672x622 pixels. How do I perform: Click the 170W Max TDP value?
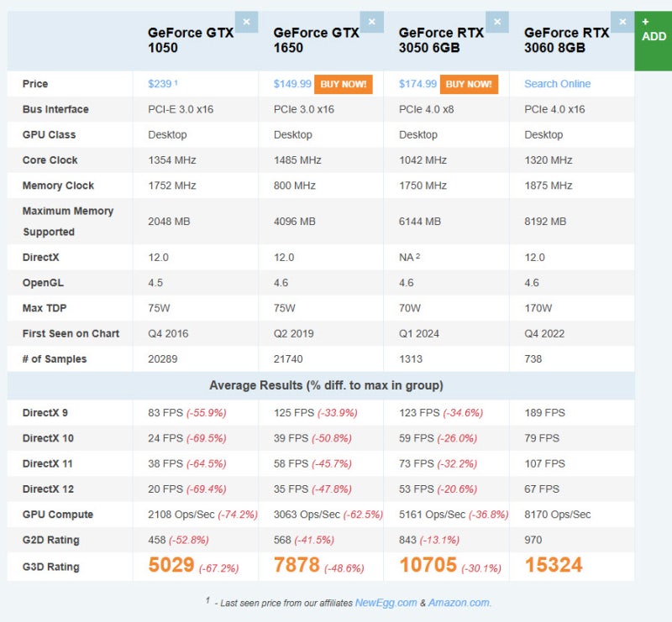click(538, 308)
